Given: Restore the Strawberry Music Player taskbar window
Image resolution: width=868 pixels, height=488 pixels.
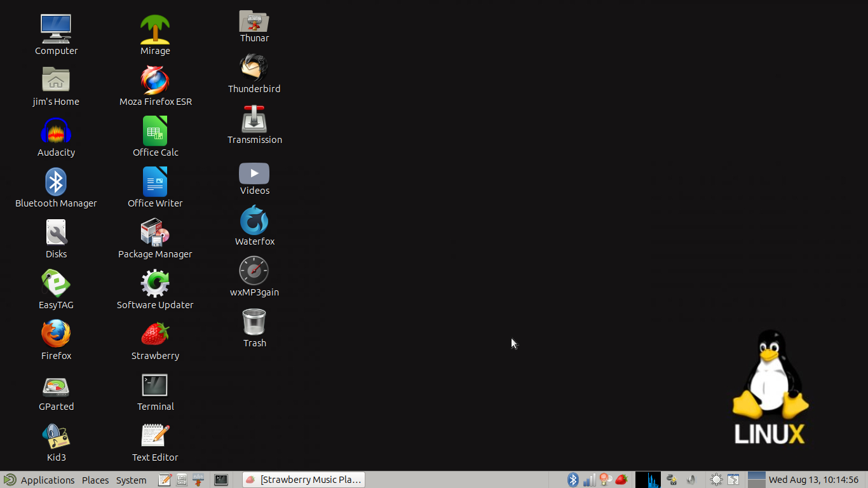Looking at the screenshot, I should 304,480.
